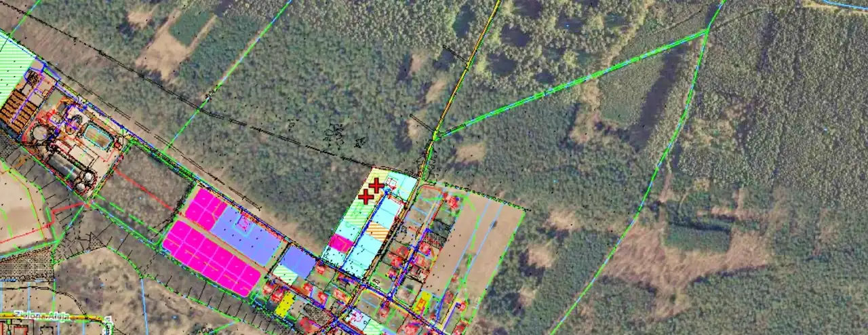Select the green hatched parcel at top-left corner
The height and width of the screenshot is (335, 868).
coord(15,68)
